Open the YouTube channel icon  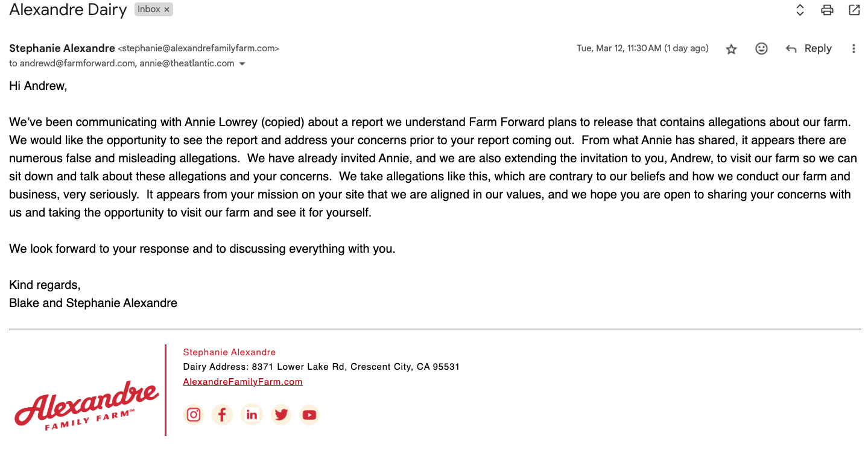(x=309, y=414)
